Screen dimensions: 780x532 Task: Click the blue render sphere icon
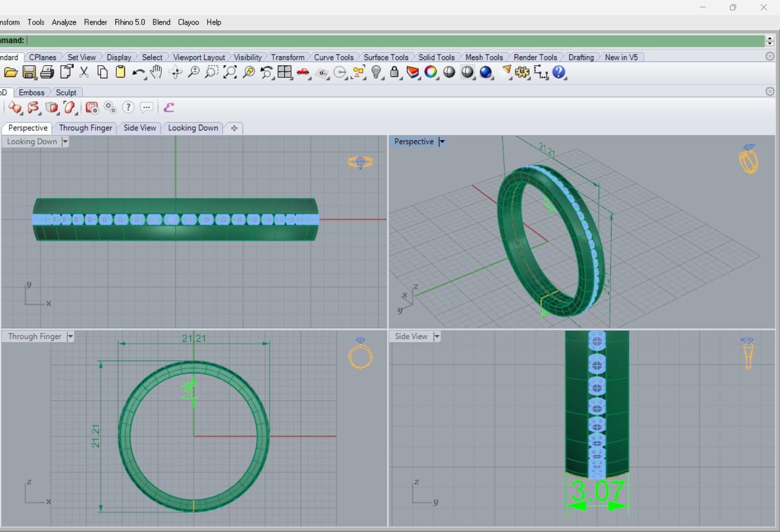pos(486,72)
